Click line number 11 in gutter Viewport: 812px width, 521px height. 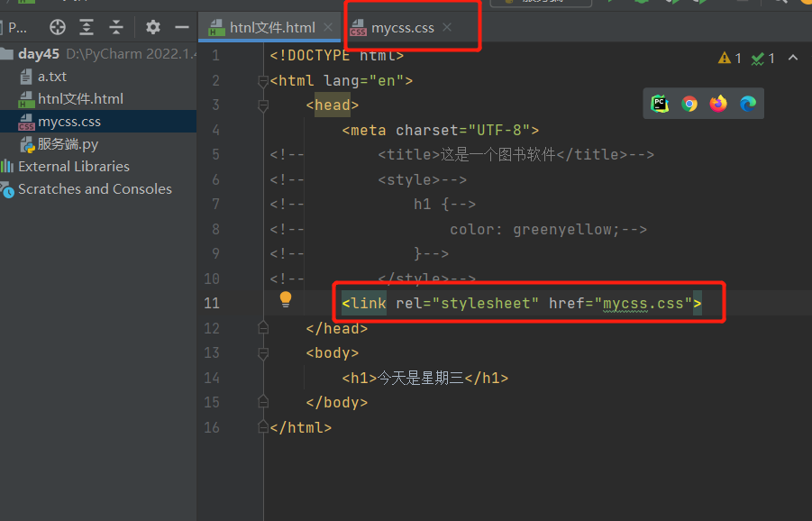pos(212,304)
